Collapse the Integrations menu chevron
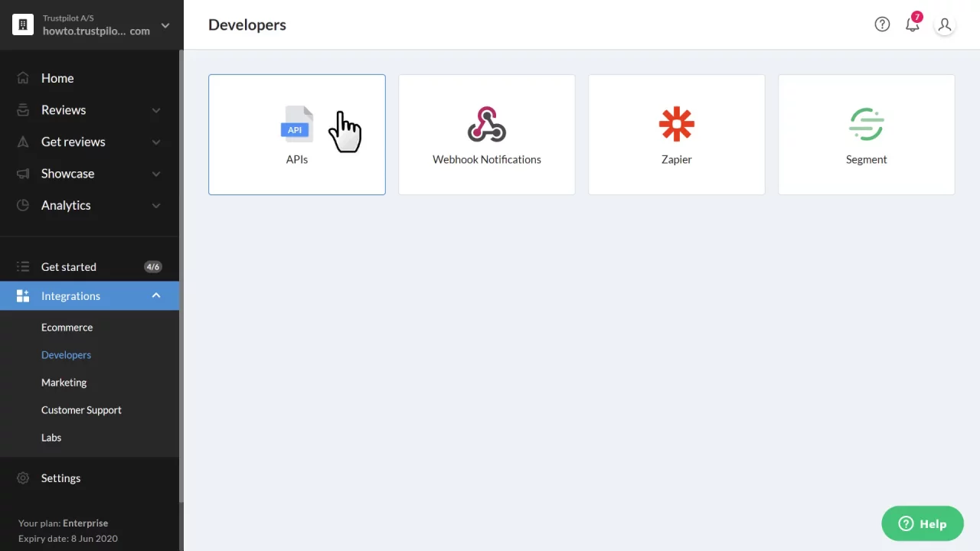This screenshot has height=551, width=980. tap(156, 296)
